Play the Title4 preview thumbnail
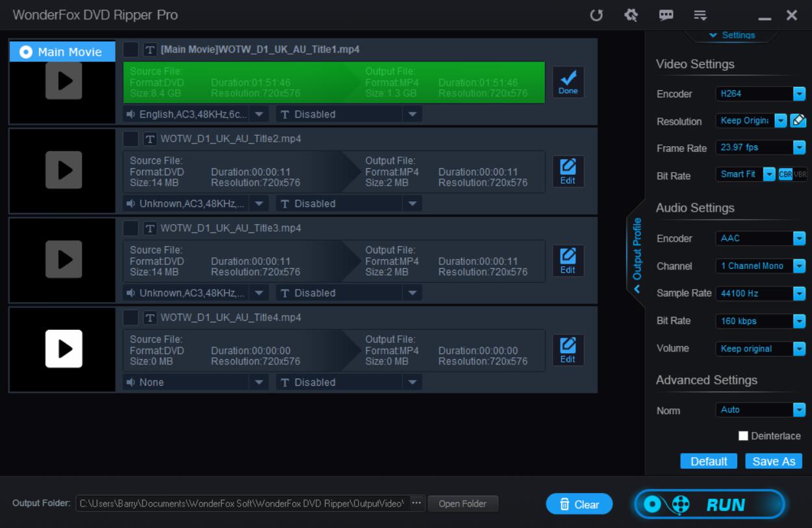 [63, 349]
